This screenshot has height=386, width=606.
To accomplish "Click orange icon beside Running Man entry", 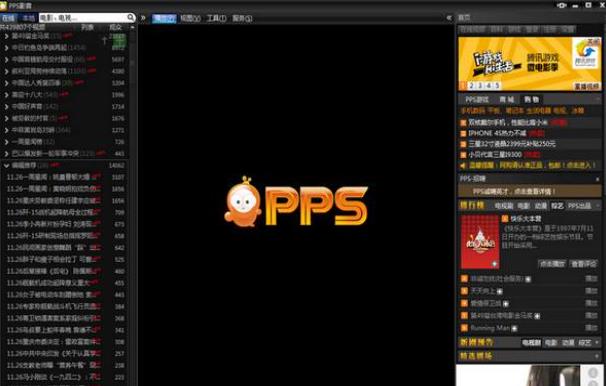I will coord(464,328).
